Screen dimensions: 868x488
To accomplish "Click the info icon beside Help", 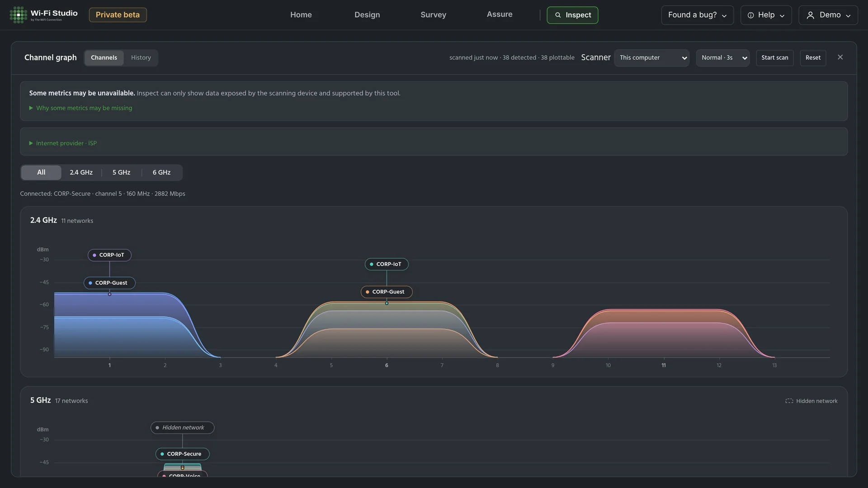I will pyautogui.click(x=750, y=15).
